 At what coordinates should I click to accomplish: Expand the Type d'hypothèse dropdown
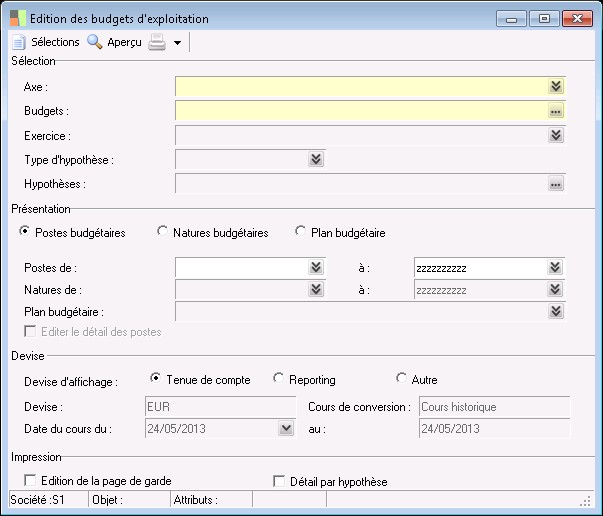pos(316,159)
